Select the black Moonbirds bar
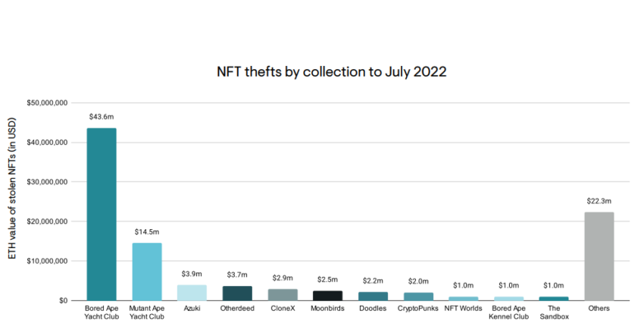The height and width of the screenshot is (333, 644). [x=327, y=296]
